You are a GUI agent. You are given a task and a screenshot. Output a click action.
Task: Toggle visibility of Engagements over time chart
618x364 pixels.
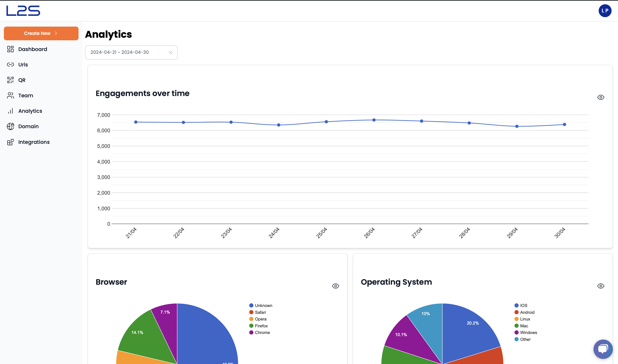[x=601, y=97]
